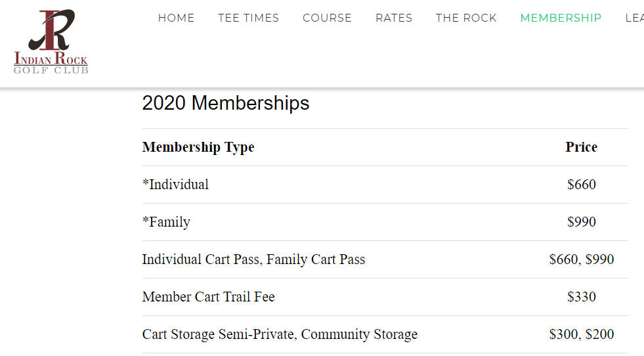Click the $300, $200 storage price

(x=581, y=334)
